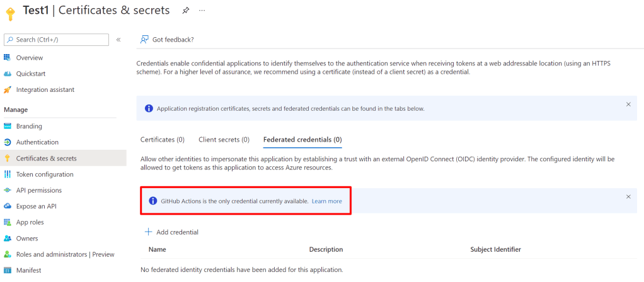Click the Got feedback? button
The height and width of the screenshot is (282, 644).
pos(167,40)
